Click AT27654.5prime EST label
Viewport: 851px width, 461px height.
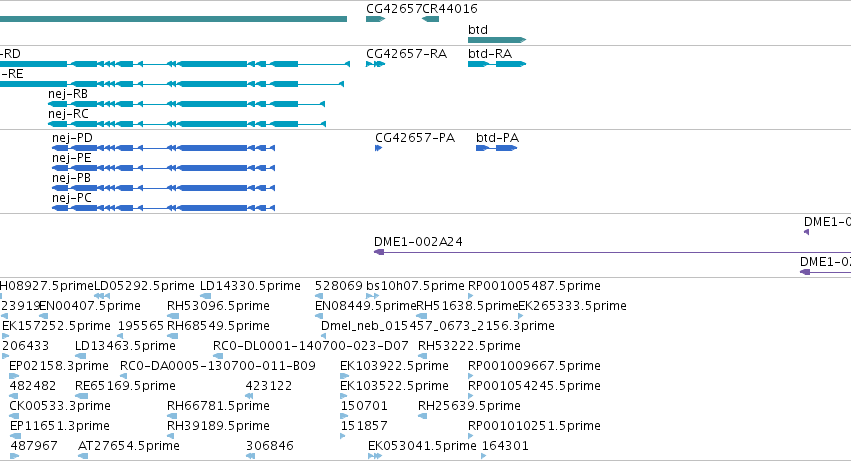pos(129,446)
